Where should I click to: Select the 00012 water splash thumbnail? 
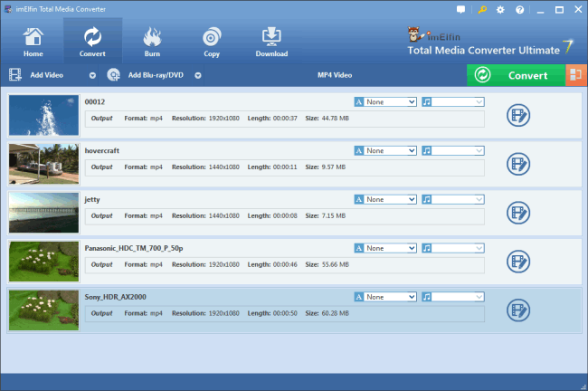click(44, 115)
